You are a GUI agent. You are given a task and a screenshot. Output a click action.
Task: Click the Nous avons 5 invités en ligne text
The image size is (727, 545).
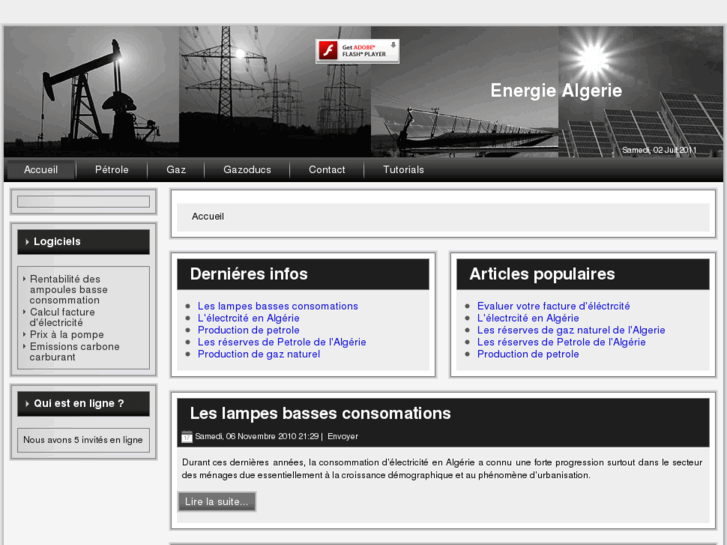tap(83, 440)
